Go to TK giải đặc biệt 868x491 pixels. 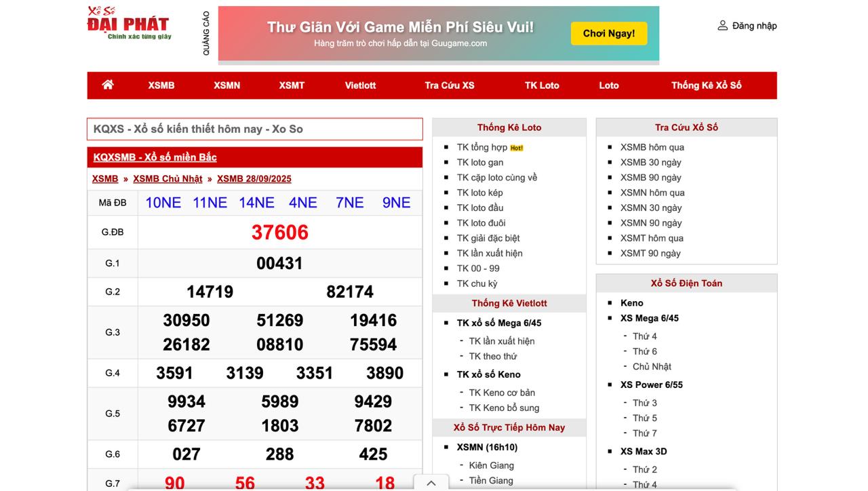pyautogui.click(x=488, y=238)
